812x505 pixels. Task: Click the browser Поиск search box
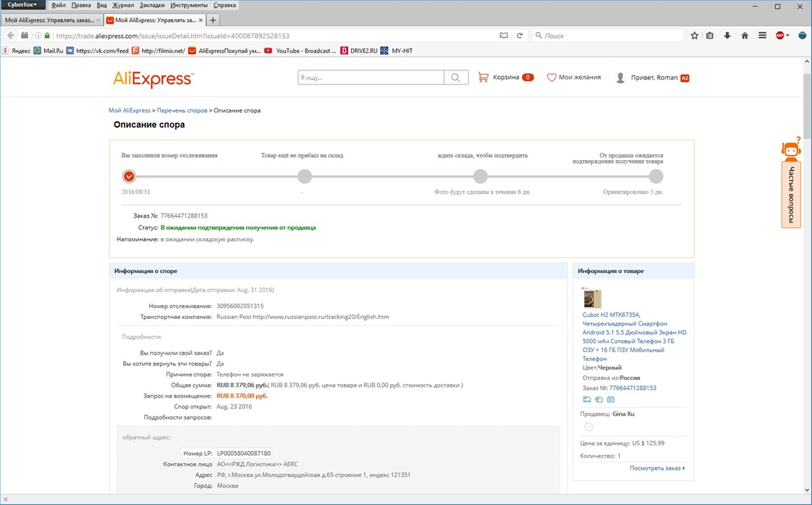click(608, 35)
